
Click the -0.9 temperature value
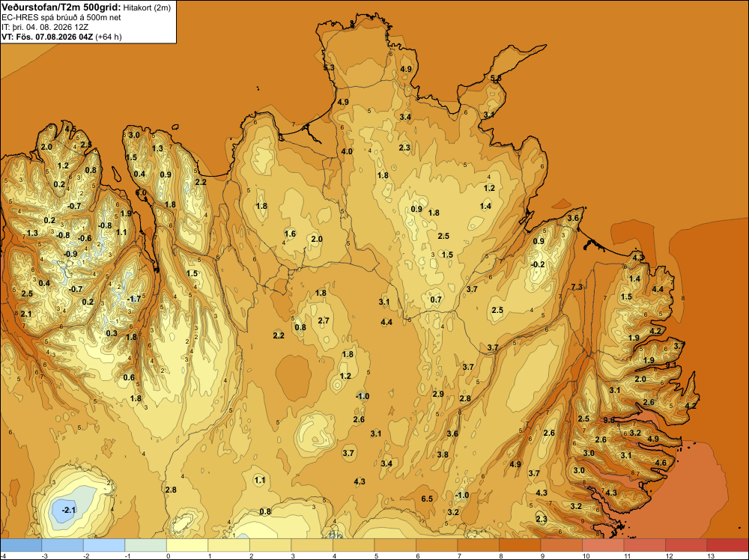pos(70,254)
